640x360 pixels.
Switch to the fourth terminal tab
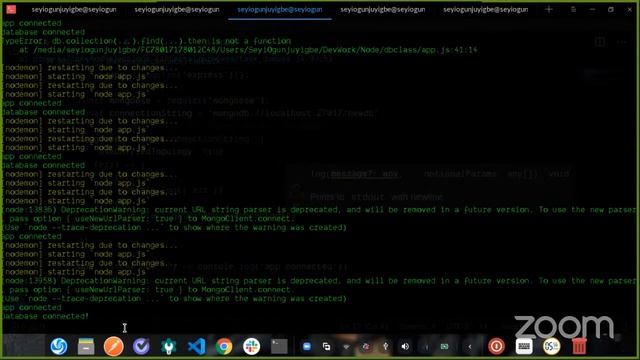tap(382, 9)
